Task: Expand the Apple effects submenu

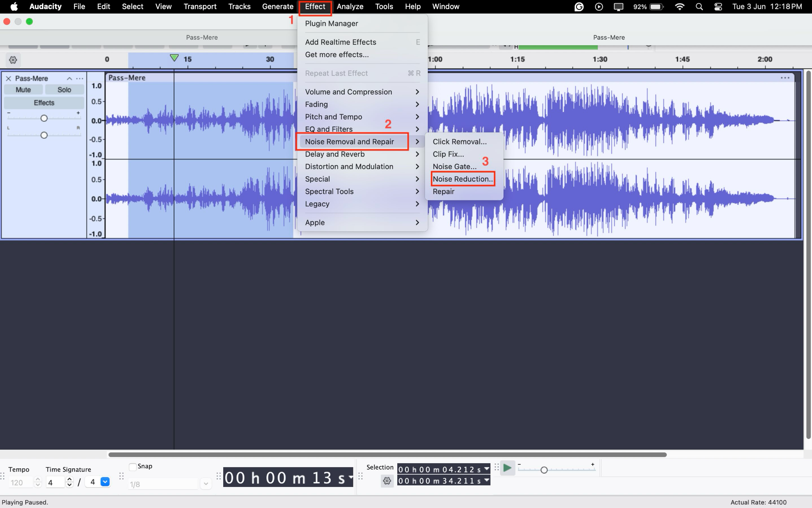Action: click(362, 223)
